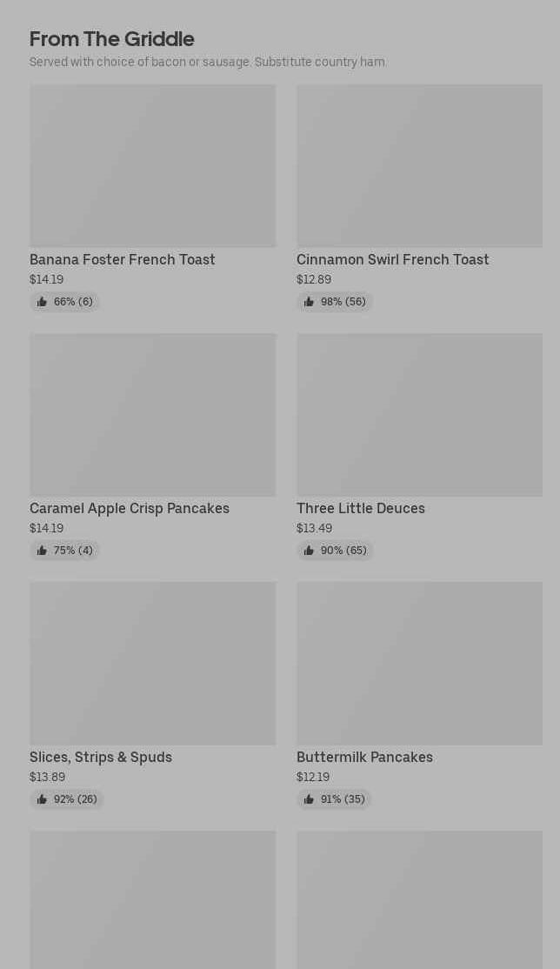Image resolution: width=560 pixels, height=969 pixels.
Task: Select Caramel Apple Crisp Pancakes photo
Action: tap(152, 414)
